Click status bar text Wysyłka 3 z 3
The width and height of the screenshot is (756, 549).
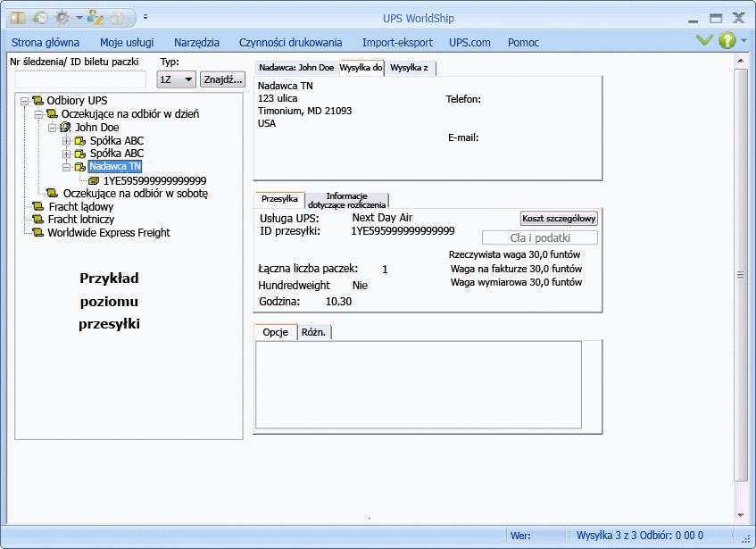coord(607,536)
